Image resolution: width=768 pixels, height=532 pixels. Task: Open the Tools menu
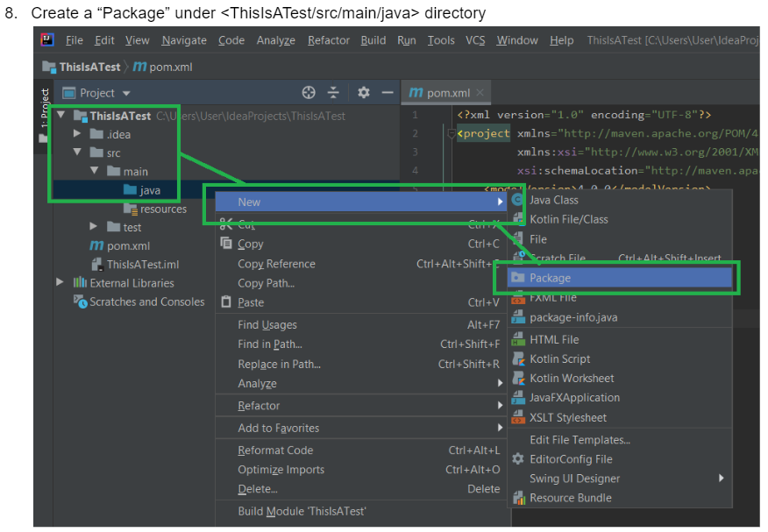(x=441, y=40)
